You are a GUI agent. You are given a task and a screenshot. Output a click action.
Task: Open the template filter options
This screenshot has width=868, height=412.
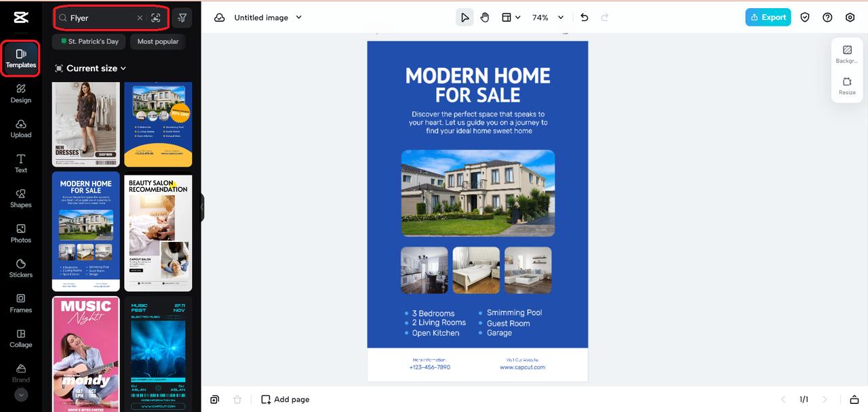182,18
